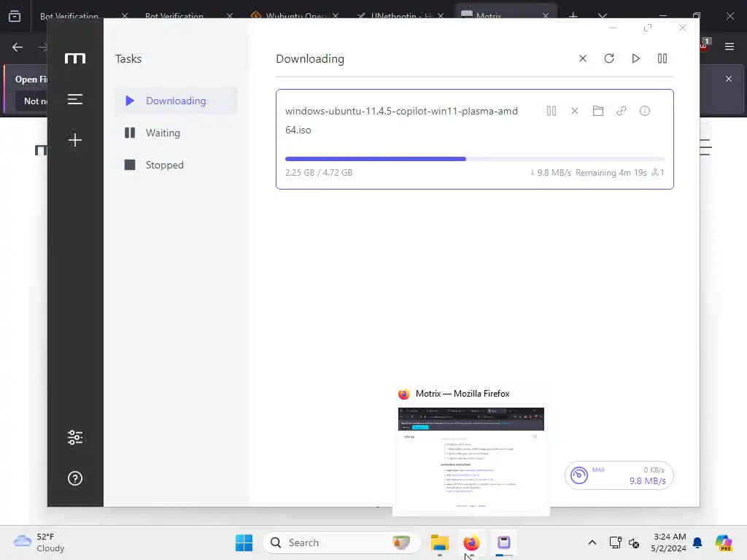Viewport: 747px width, 560px height.
Task: Open a new Firefox tab
Action: (573, 16)
